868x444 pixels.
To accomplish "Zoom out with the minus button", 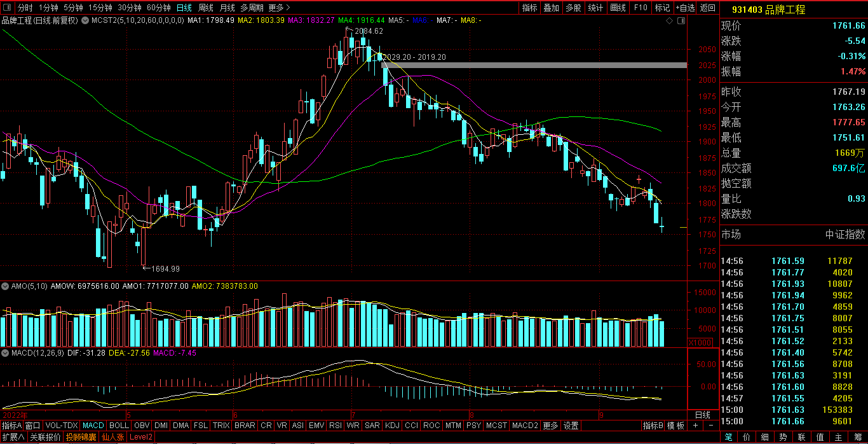I will 711,426.
